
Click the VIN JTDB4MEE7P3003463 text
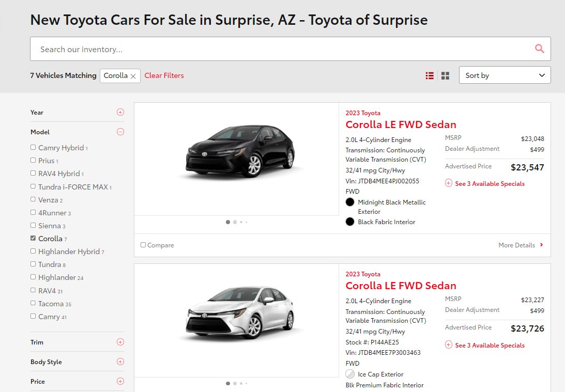[x=383, y=353]
